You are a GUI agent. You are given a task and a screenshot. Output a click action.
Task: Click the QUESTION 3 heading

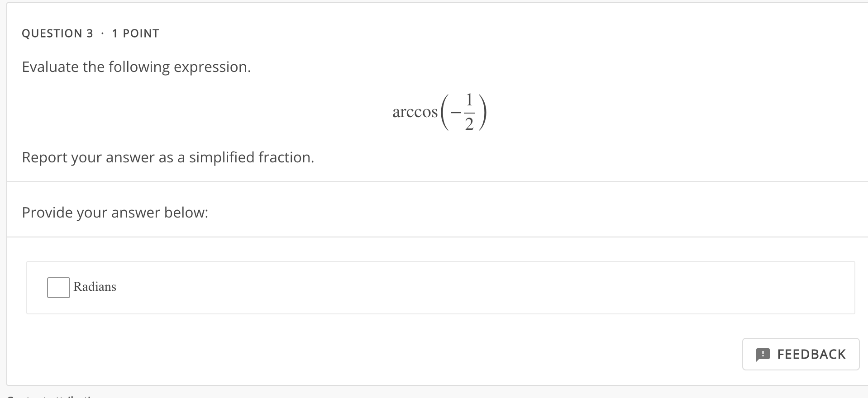click(x=58, y=33)
